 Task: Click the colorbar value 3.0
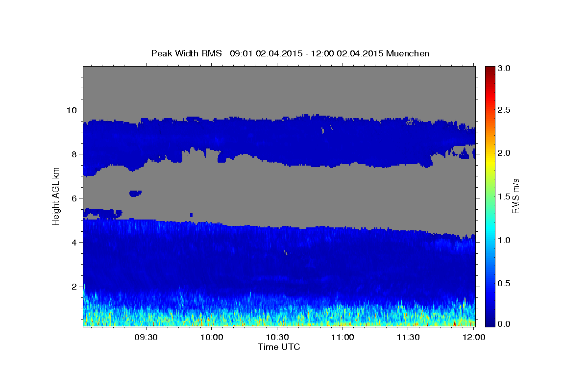(504, 68)
